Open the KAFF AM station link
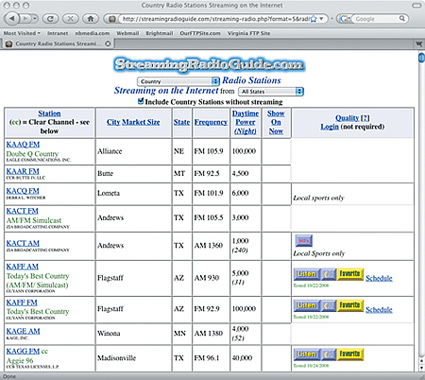The width and height of the screenshot is (425, 380). [x=22, y=266]
